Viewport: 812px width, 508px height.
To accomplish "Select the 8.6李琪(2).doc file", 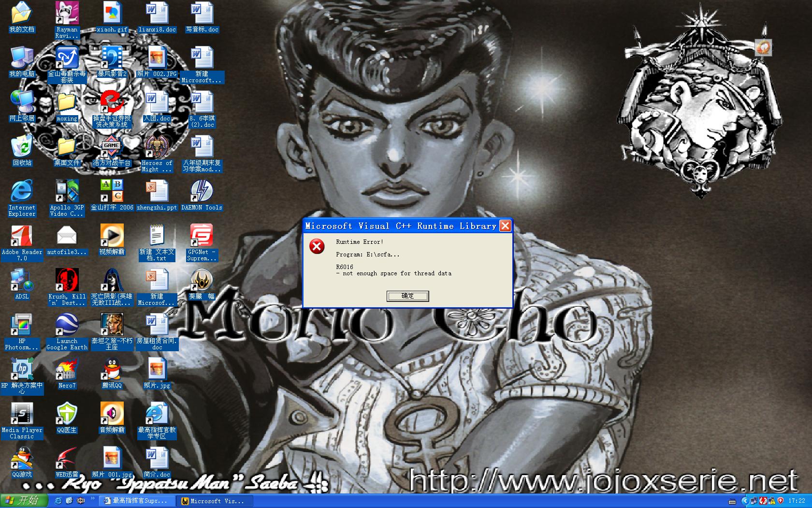I will pyautogui.click(x=202, y=109).
